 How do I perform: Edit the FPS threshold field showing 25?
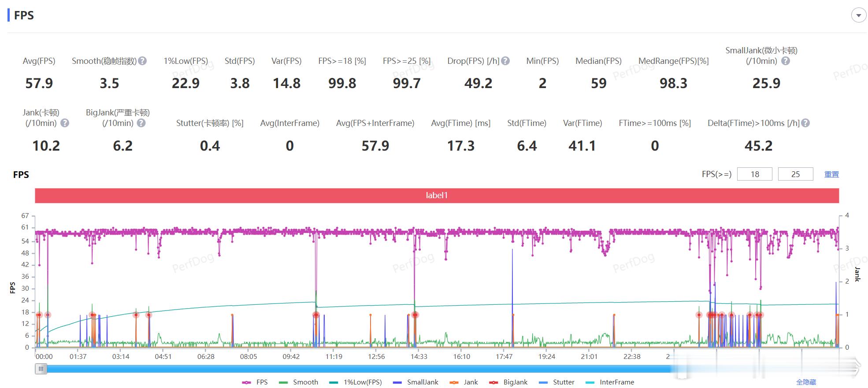point(795,174)
